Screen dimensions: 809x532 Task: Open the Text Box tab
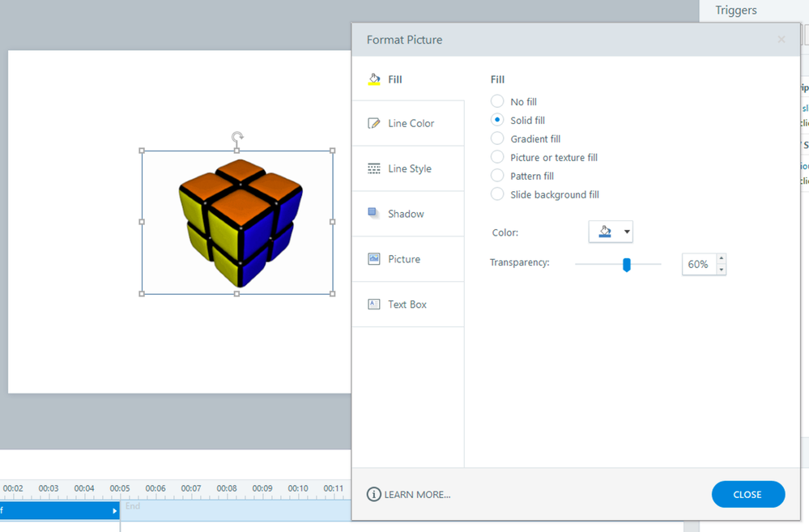pos(408,304)
